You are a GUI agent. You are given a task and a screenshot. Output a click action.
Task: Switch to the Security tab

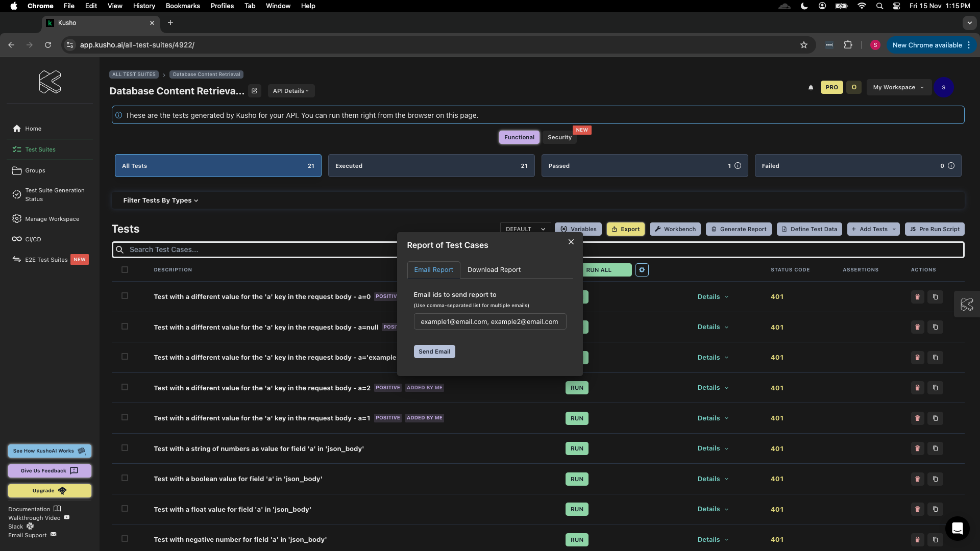coord(559,137)
